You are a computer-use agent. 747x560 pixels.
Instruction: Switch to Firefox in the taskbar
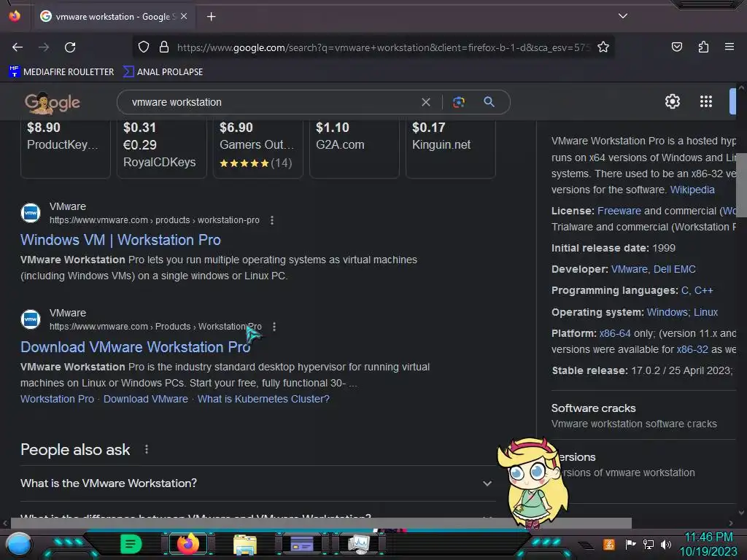point(187,544)
